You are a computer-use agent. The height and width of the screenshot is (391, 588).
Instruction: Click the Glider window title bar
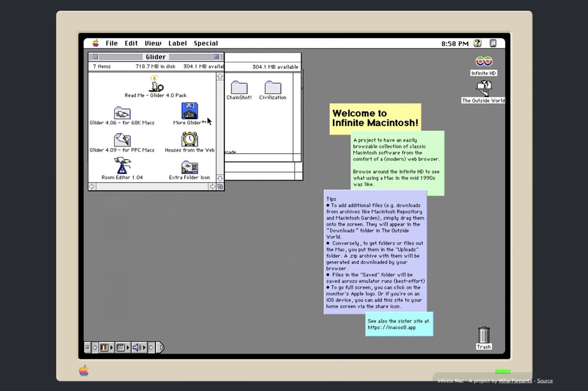click(156, 57)
